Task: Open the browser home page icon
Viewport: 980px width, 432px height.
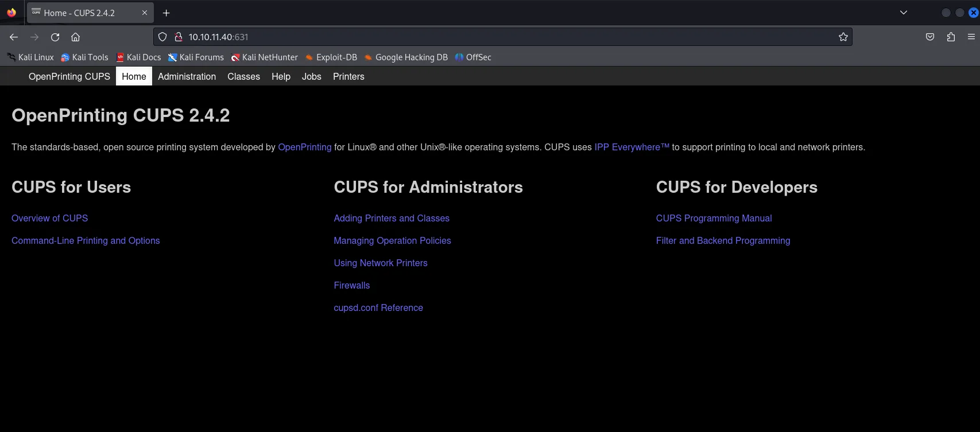Action: [75, 37]
